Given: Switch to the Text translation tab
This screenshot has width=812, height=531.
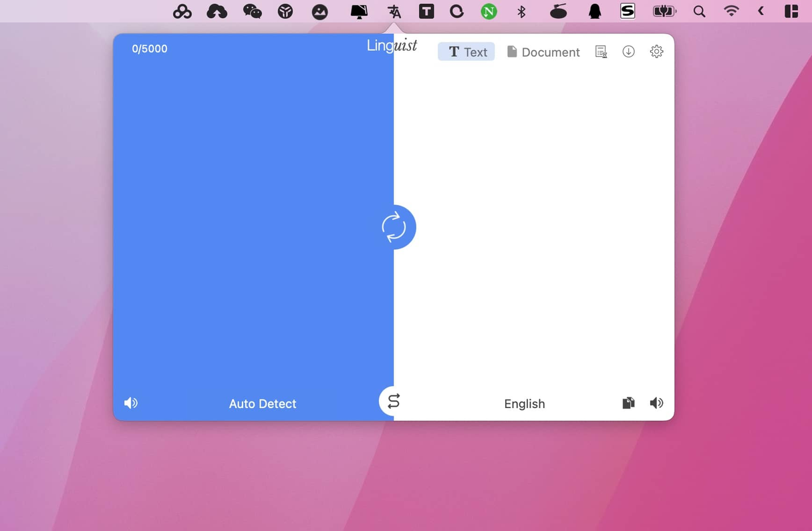Looking at the screenshot, I should pos(466,52).
